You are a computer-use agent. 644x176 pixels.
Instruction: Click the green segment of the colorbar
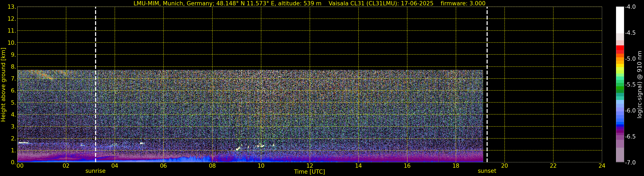[x=620, y=88]
